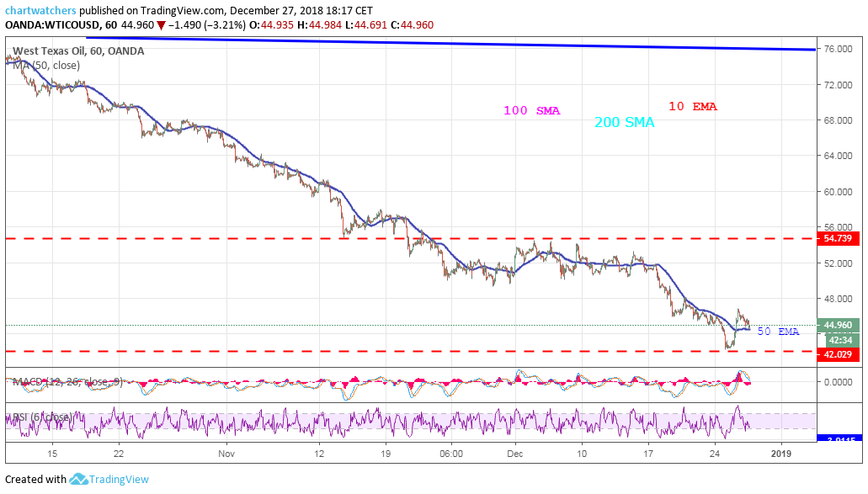Click the O:44.935 open value
The image size is (868, 494).
click(x=271, y=25)
